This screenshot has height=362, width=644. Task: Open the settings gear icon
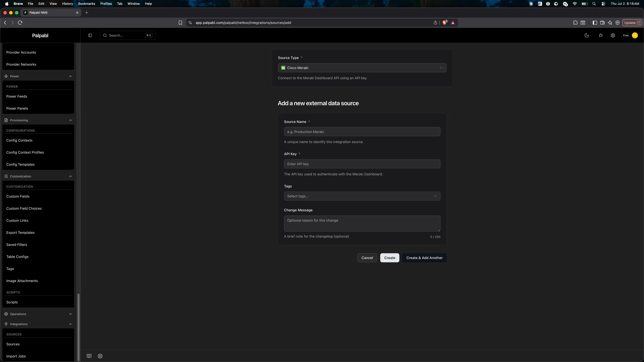613,35
